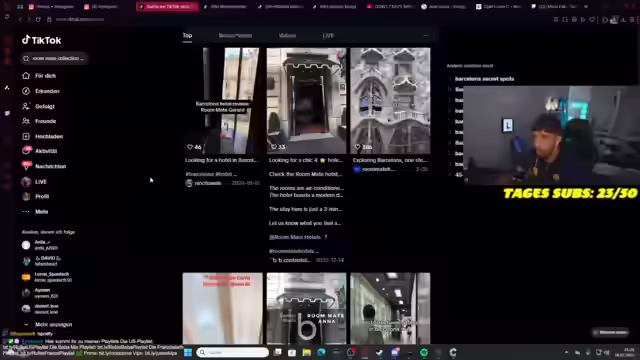Open the Freunde sidebar entry
The height and width of the screenshot is (360, 640).
pos(39,121)
